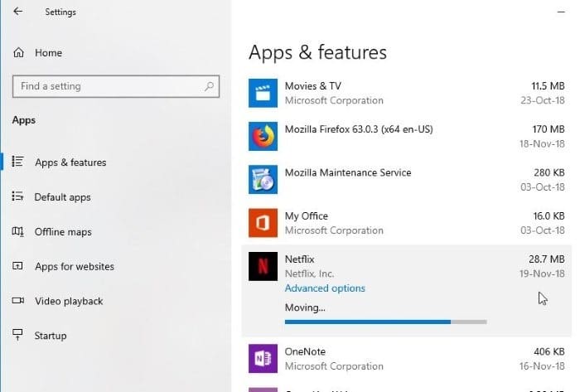Click the 406 KB OneNote size

(x=549, y=351)
